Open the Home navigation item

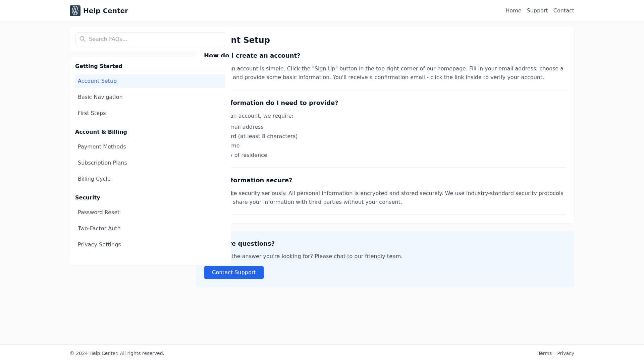point(513,10)
